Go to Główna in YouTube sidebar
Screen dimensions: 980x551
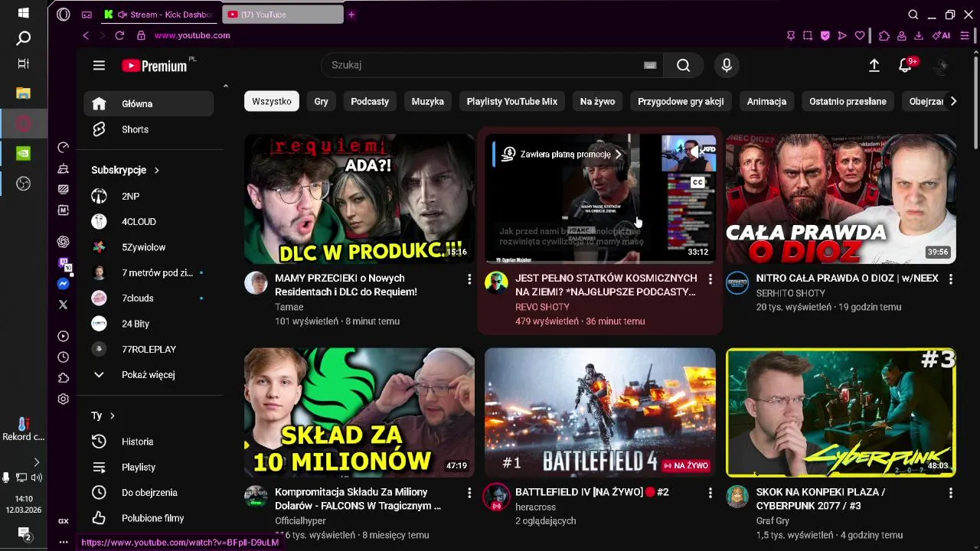(x=149, y=104)
